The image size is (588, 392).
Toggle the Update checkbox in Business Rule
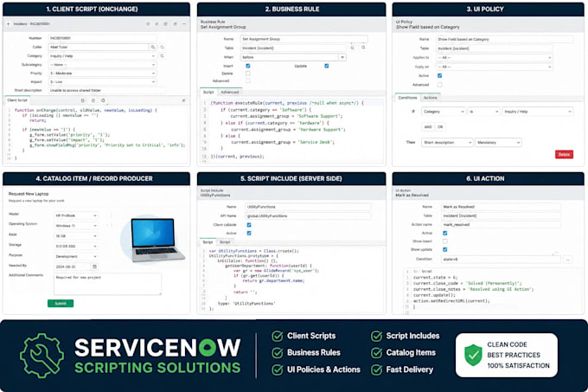(x=327, y=66)
